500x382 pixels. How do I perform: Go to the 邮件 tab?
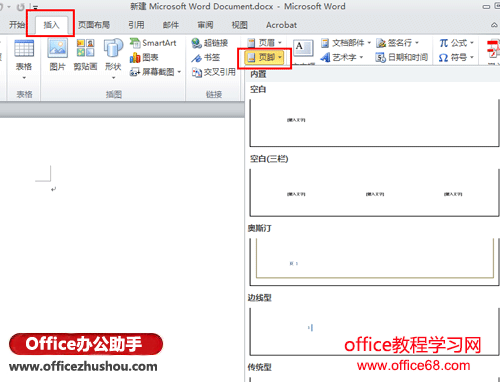pyautogui.click(x=171, y=25)
